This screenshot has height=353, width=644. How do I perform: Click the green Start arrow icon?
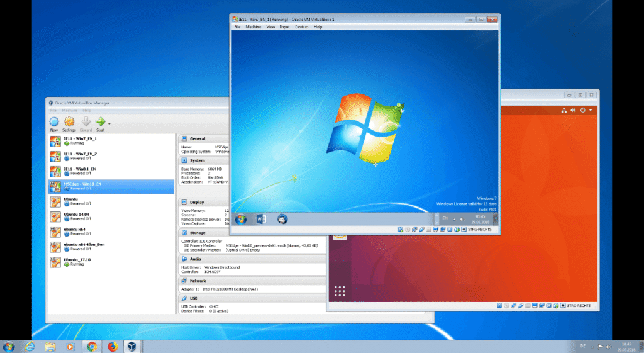pyautogui.click(x=101, y=122)
